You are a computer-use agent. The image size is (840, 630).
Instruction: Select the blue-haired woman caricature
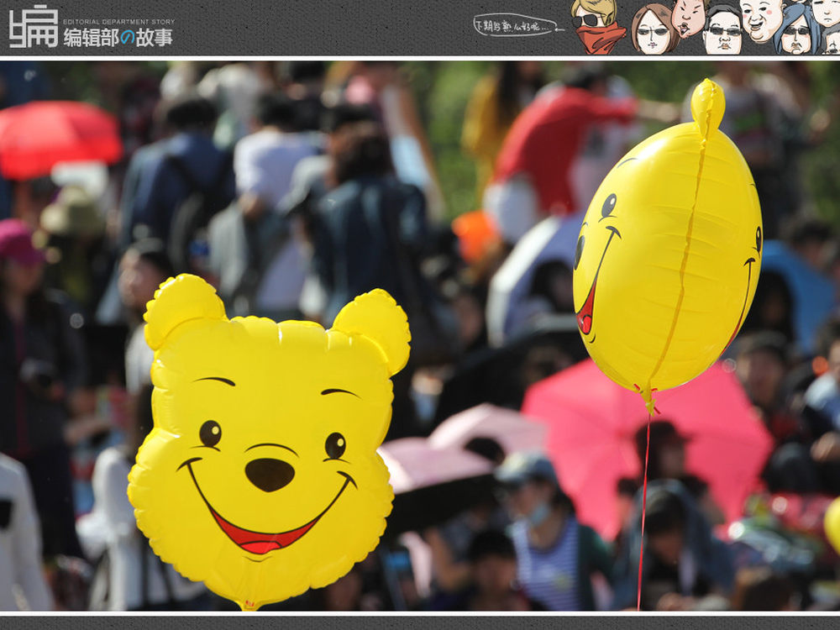click(x=798, y=30)
